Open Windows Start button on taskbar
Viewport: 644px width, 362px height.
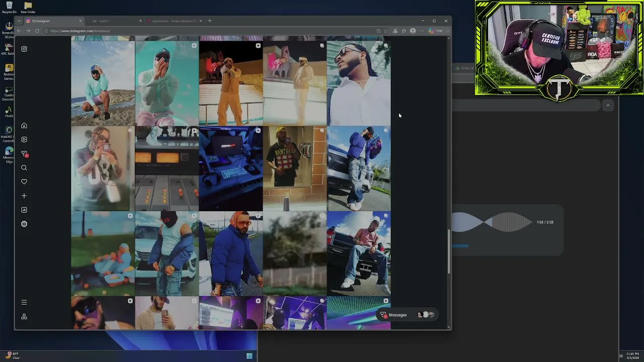click(x=249, y=356)
